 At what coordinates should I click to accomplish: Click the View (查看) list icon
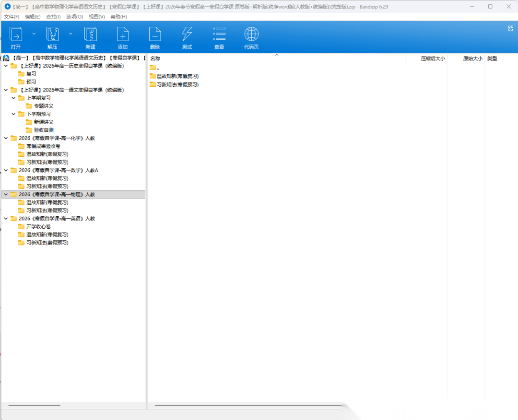[x=219, y=35]
